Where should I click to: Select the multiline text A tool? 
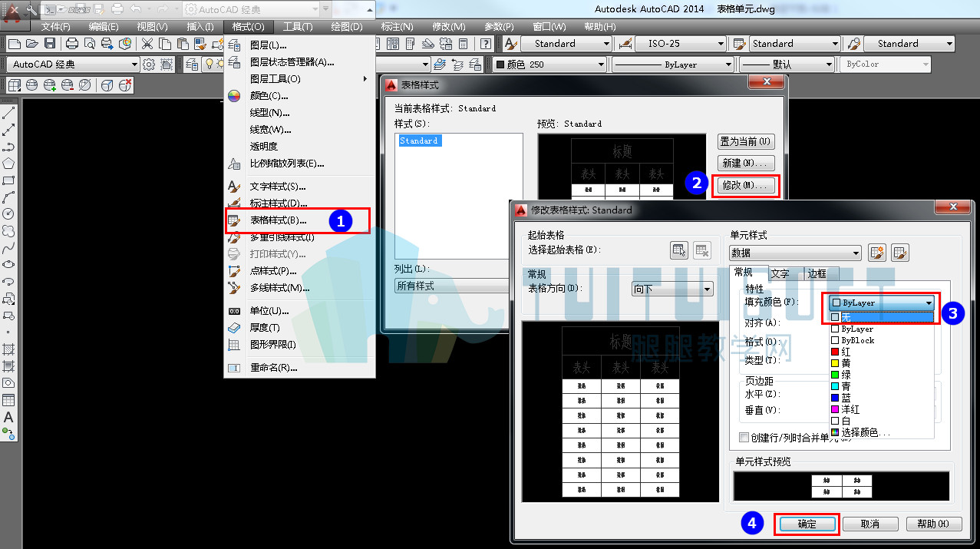point(8,418)
